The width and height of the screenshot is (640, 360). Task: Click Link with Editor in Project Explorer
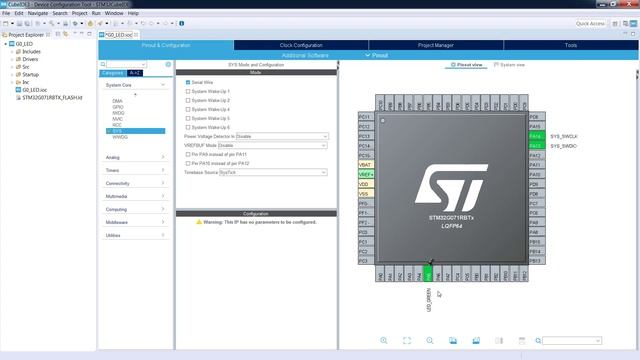[66, 34]
